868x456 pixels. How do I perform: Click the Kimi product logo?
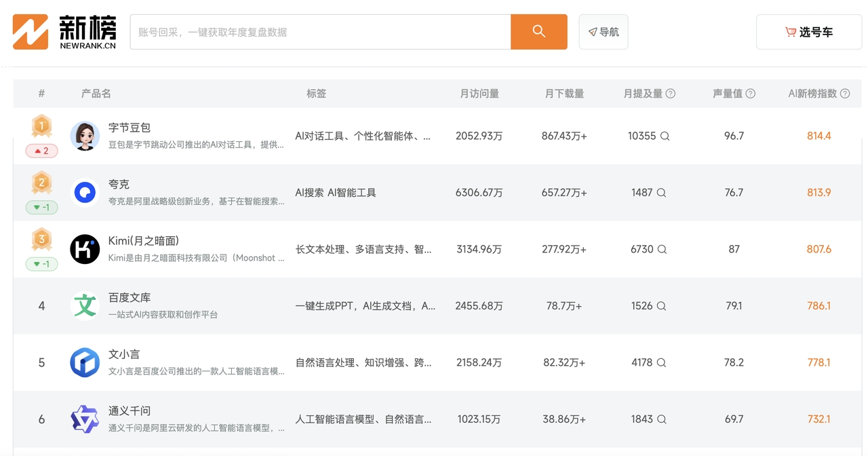[85, 249]
